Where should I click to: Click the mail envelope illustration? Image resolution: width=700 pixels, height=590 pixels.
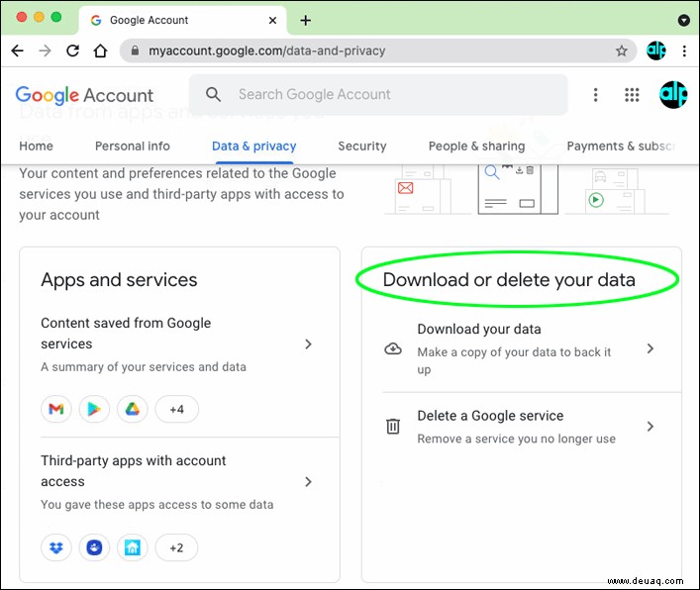click(x=405, y=188)
